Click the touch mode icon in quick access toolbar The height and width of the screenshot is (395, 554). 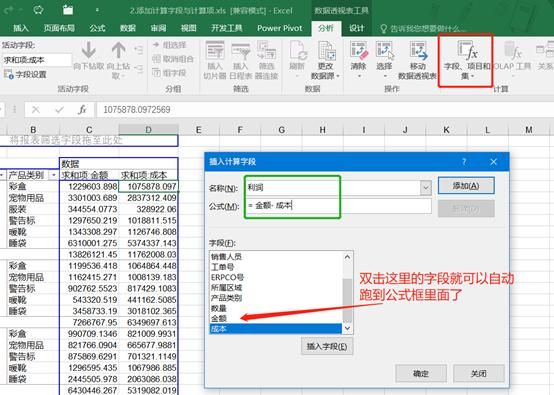[x=39, y=10]
